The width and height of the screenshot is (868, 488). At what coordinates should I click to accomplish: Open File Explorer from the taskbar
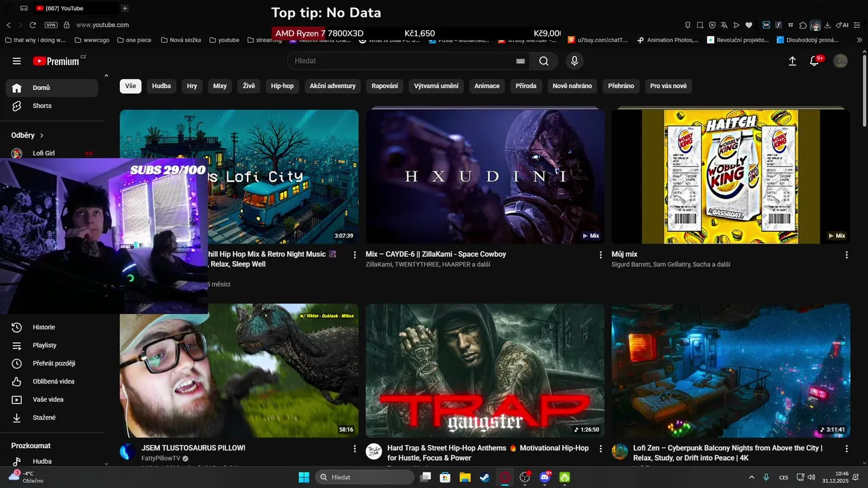[465, 477]
